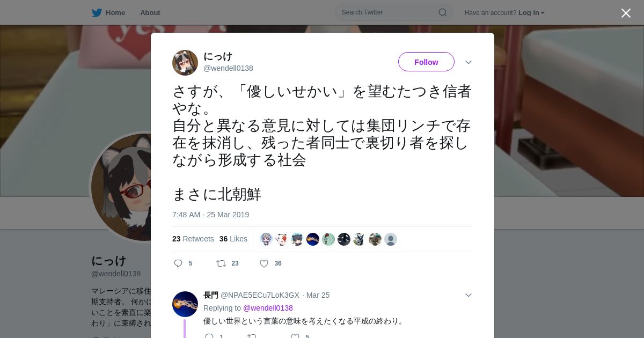Click the Twitter bird Home icon
The width and height of the screenshot is (644, 338).
[x=97, y=12]
